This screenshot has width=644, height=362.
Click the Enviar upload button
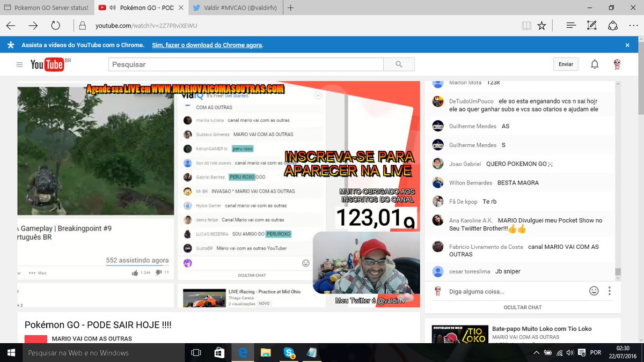(566, 64)
